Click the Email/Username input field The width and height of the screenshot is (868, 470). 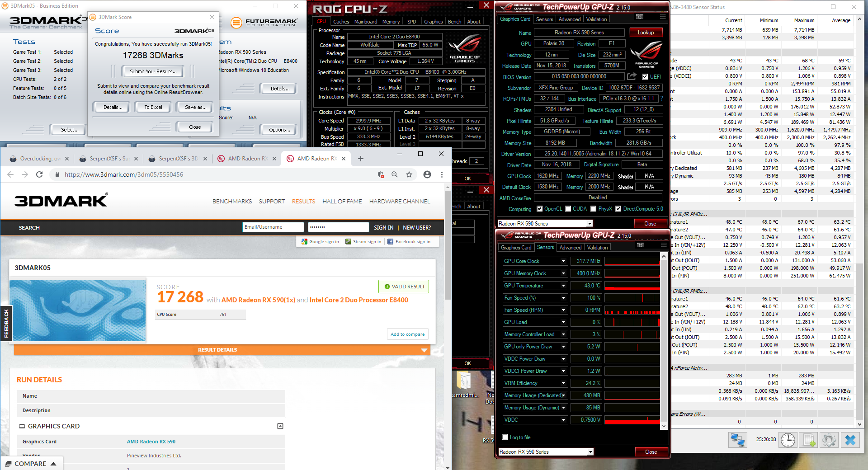tap(273, 227)
